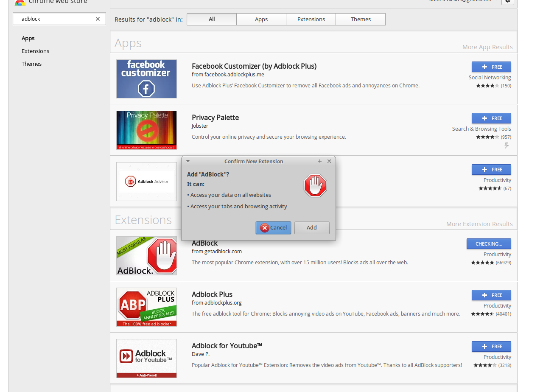Switch to the Themes results tab
Viewport: 557px width, 392px height.
point(361,20)
